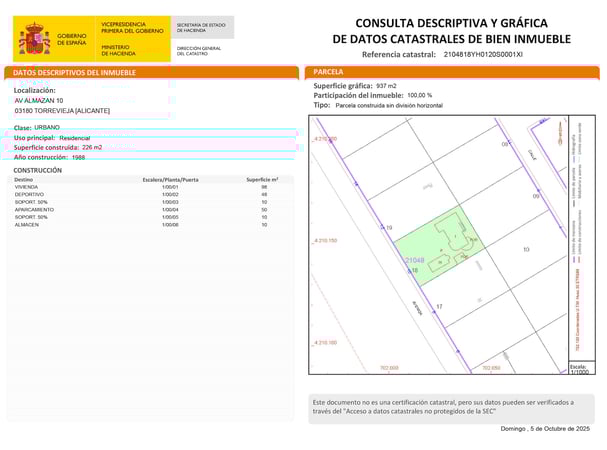
Task: Click the '1/00/01' cell
Action: tap(170, 187)
